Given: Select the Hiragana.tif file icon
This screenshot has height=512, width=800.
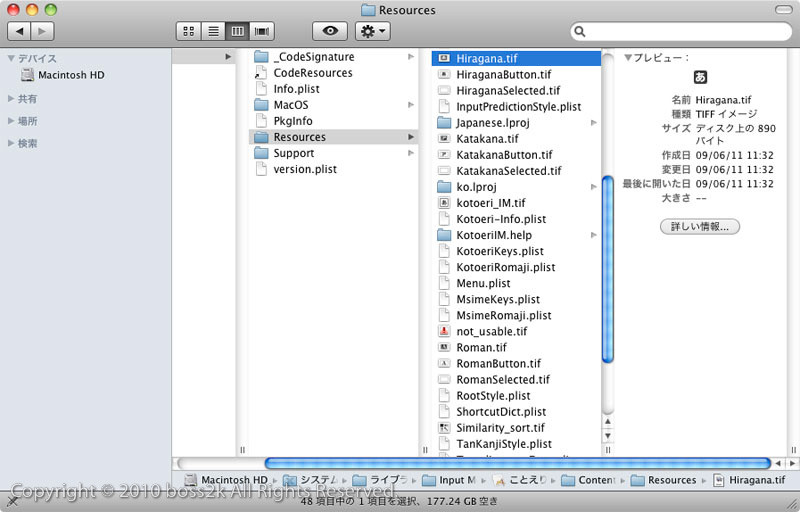Looking at the screenshot, I should [444, 58].
